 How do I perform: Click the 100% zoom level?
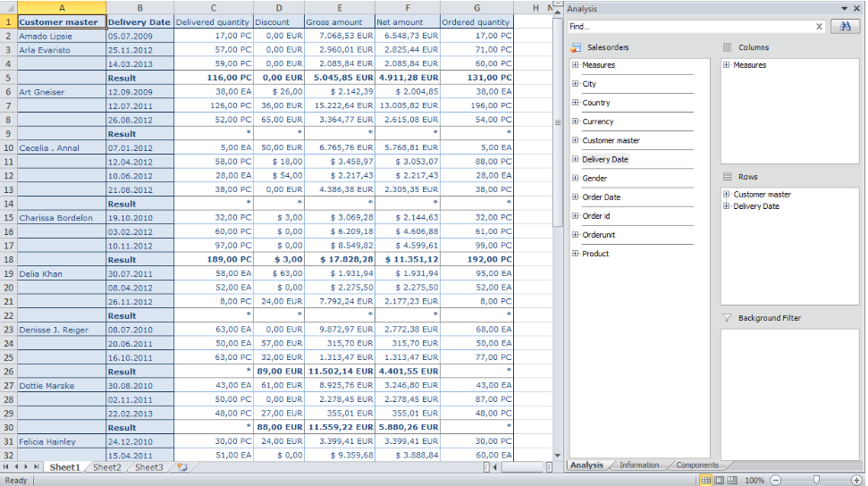754,480
